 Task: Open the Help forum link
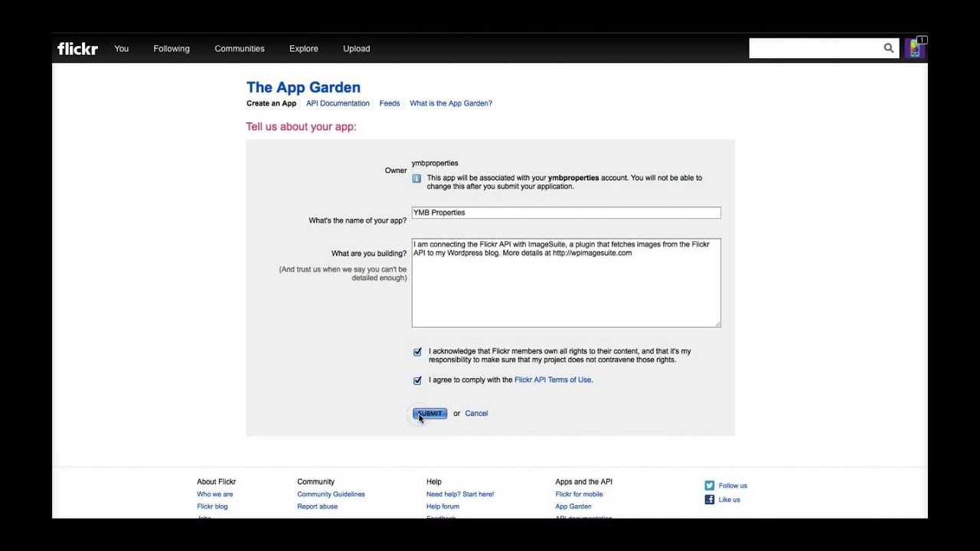point(443,507)
